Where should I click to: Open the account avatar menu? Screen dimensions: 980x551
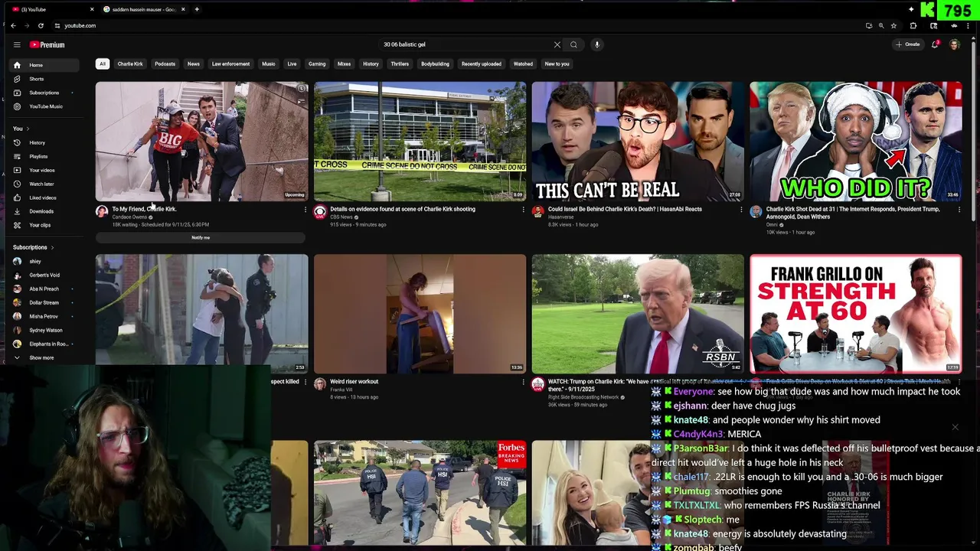coord(954,44)
